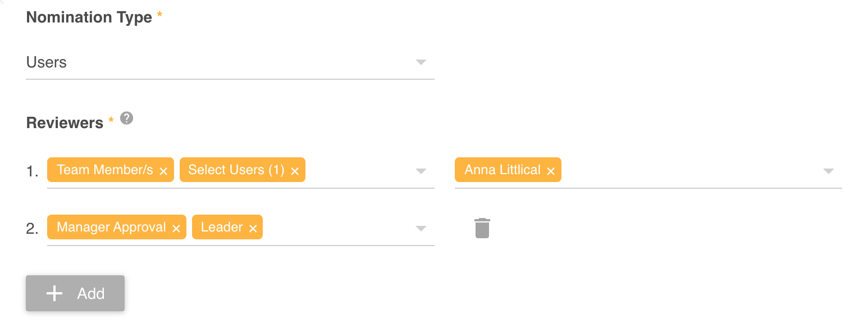868x327 pixels.
Task: Remove Anna Littlical from reviewers
Action: (x=550, y=170)
